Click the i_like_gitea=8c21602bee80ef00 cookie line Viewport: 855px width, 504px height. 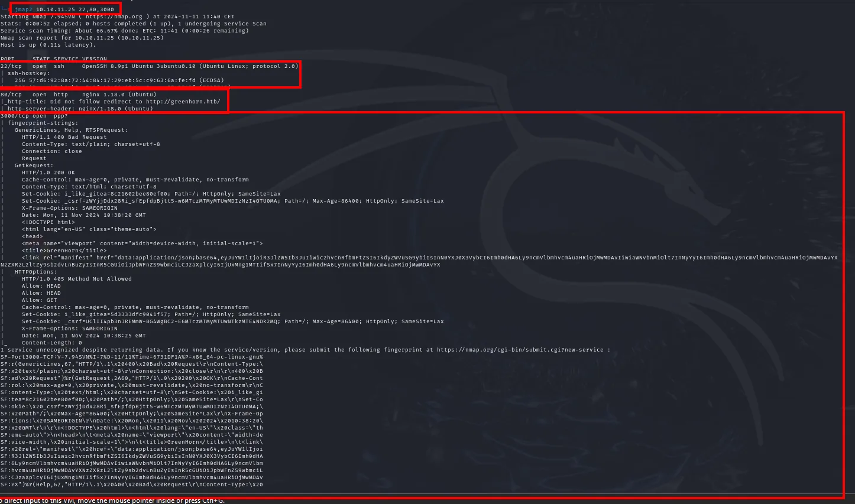[x=151, y=194]
